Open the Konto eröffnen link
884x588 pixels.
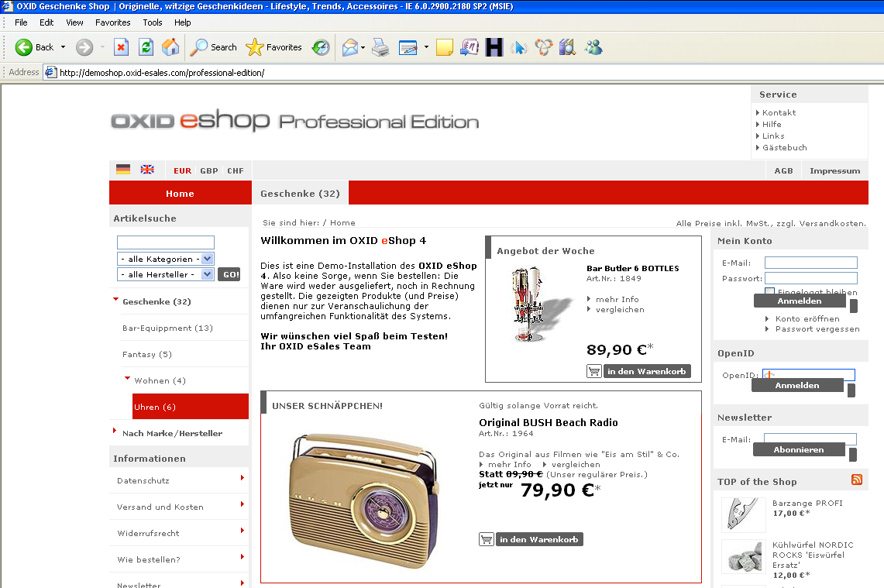(x=807, y=318)
